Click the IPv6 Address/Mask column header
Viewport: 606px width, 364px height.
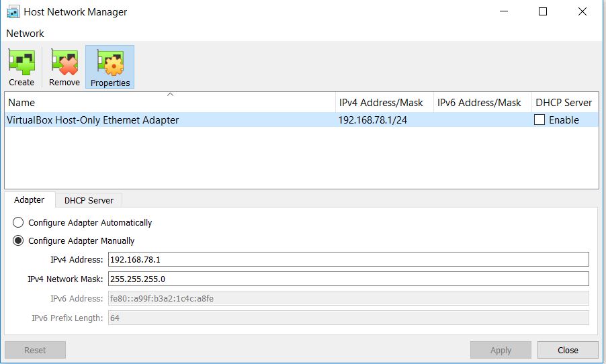482,102
